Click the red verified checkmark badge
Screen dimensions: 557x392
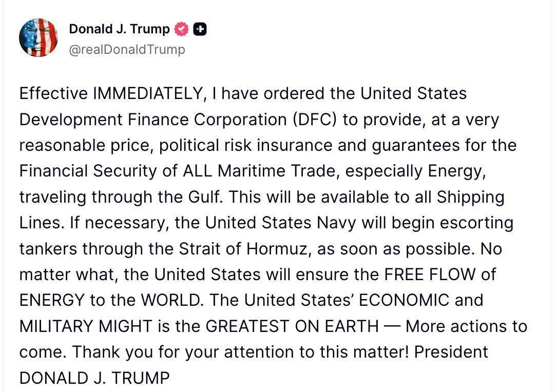click(181, 29)
